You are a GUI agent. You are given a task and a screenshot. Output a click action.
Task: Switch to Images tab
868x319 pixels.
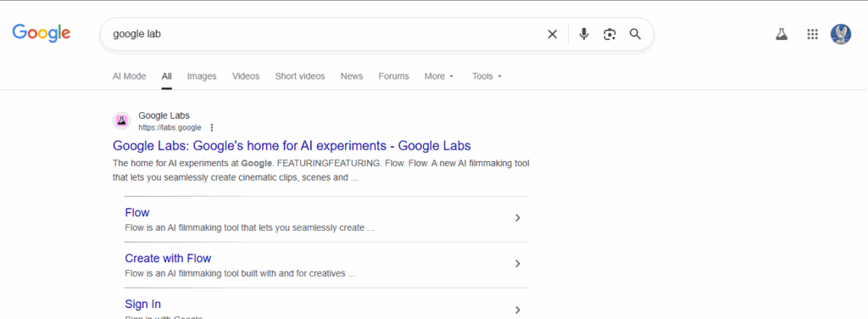(202, 76)
